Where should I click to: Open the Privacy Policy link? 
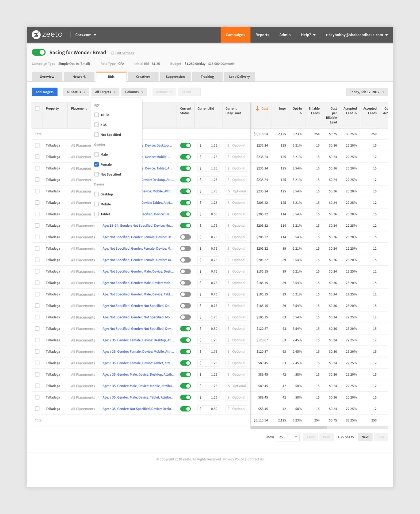click(x=233, y=459)
